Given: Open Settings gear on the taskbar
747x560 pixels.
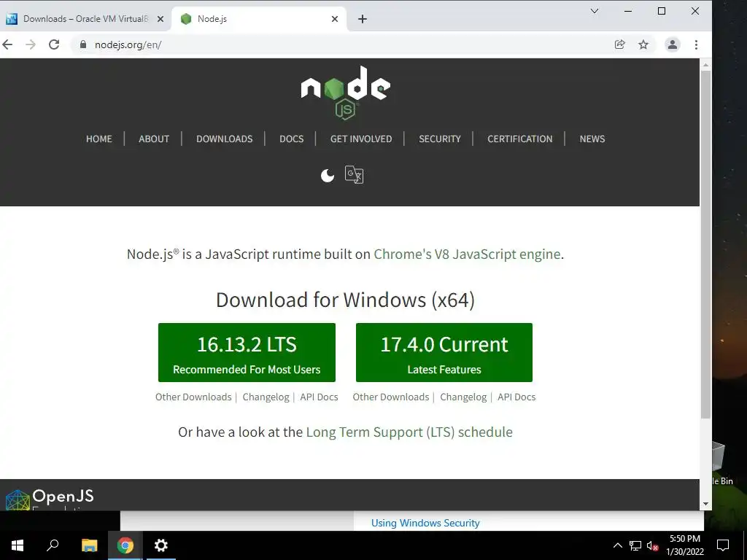Looking at the screenshot, I should (x=161, y=545).
